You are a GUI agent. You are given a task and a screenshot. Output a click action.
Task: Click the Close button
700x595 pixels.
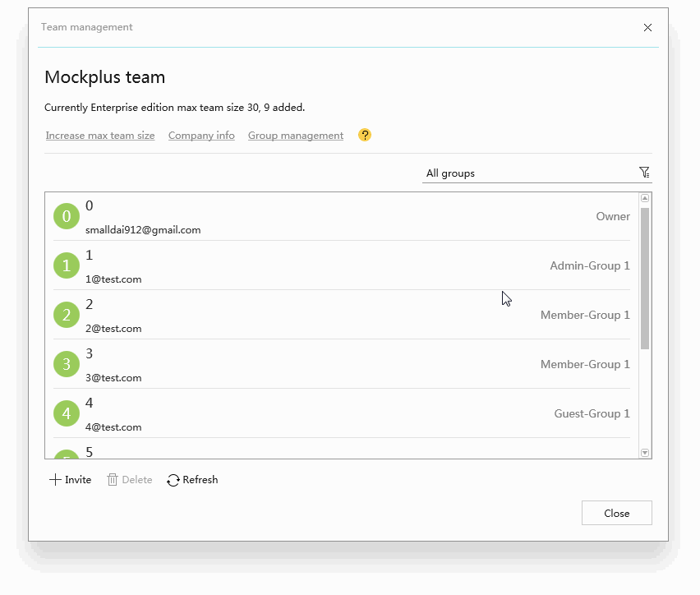click(616, 513)
